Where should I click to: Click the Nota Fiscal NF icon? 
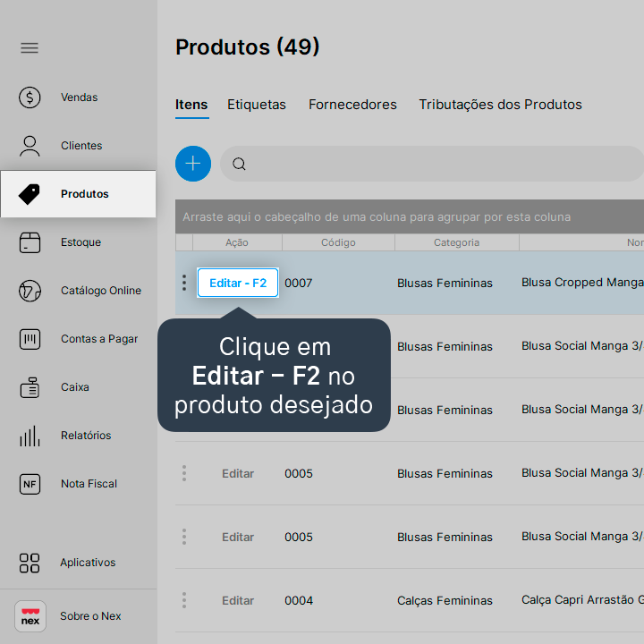pyautogui.click(x=30, y=484)
